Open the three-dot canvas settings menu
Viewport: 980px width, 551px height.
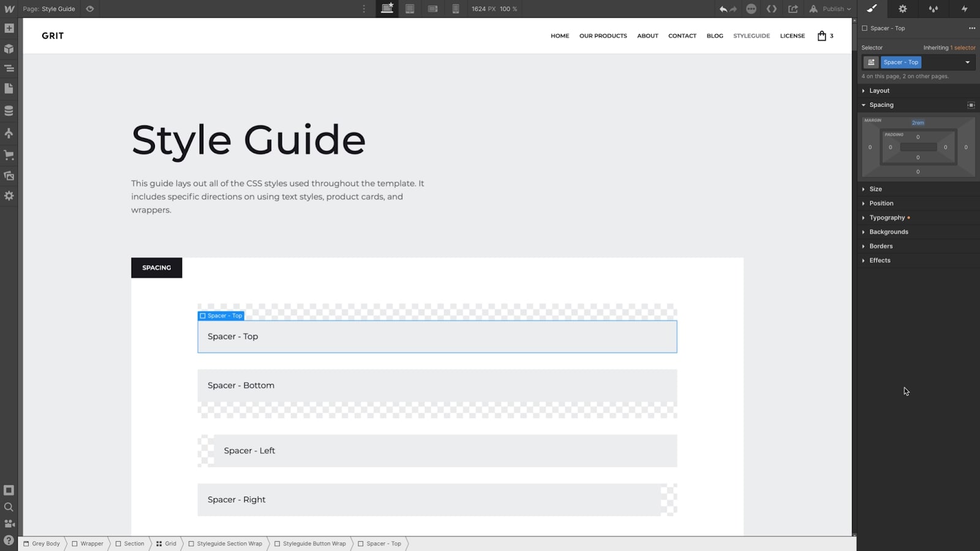364,9
